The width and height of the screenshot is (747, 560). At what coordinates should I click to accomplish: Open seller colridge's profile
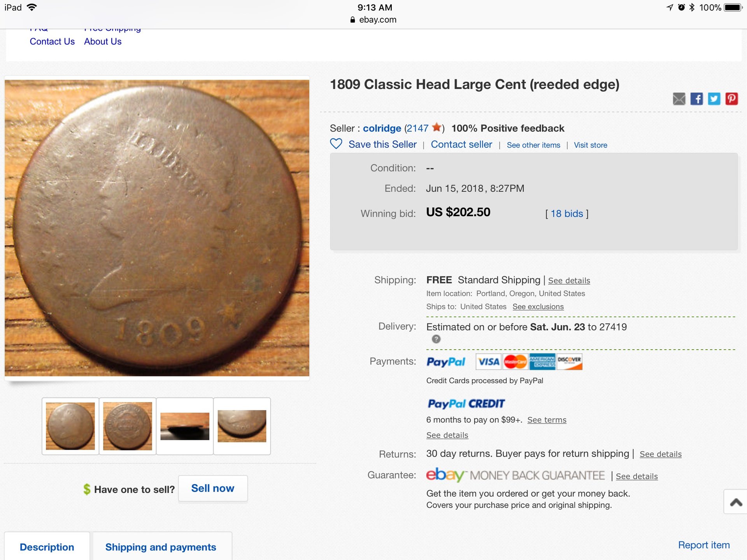click(382, 128)
